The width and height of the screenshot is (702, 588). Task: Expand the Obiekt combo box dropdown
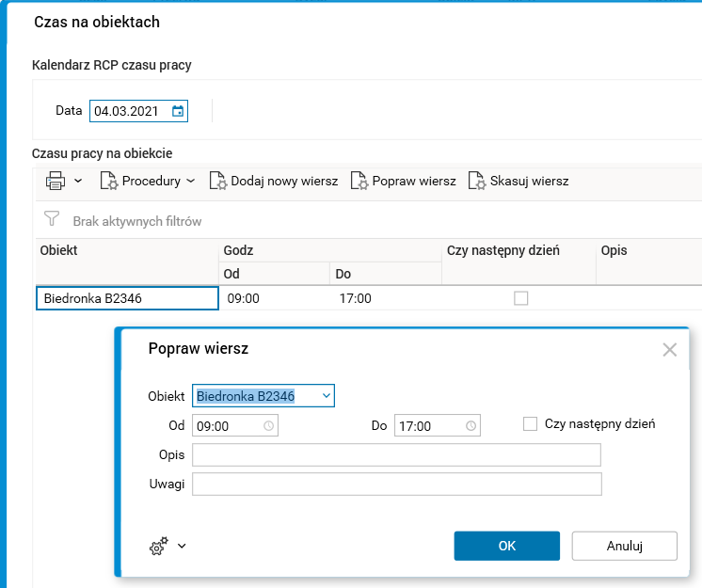(x=326, y=396)
